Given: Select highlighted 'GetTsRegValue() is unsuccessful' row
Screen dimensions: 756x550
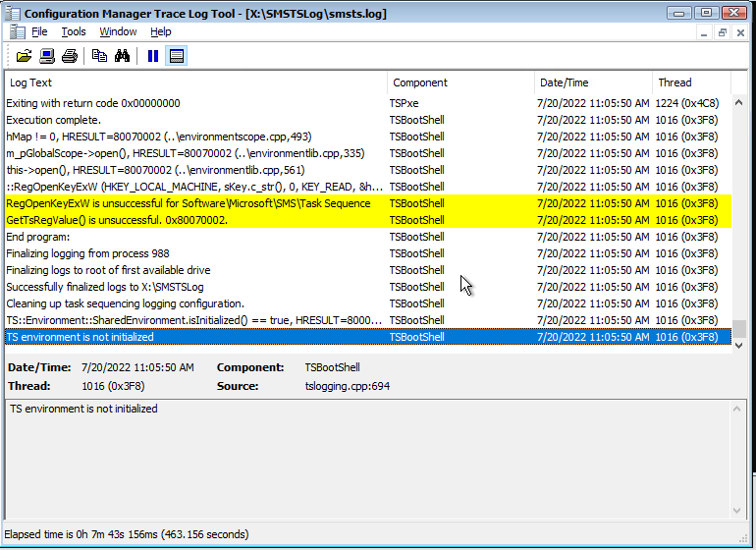Looking at the screenshot, I should click(x=368, y=220).
